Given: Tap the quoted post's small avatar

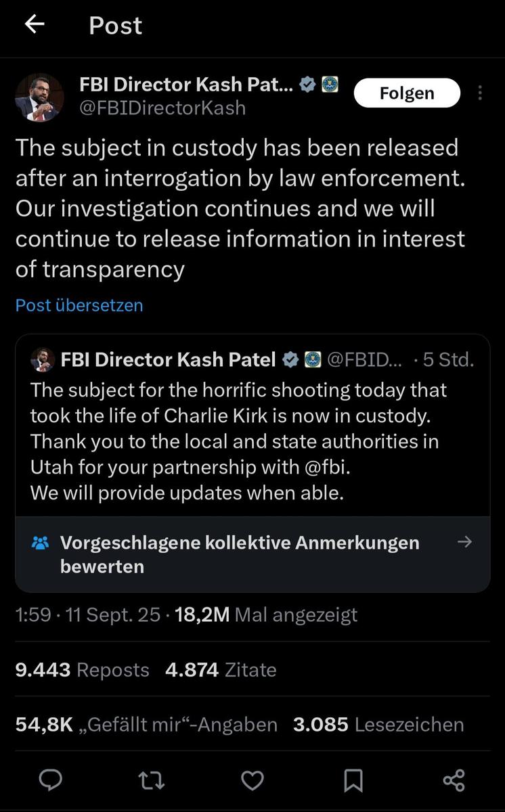Looking at the screenshot, I should coord(43,360).
